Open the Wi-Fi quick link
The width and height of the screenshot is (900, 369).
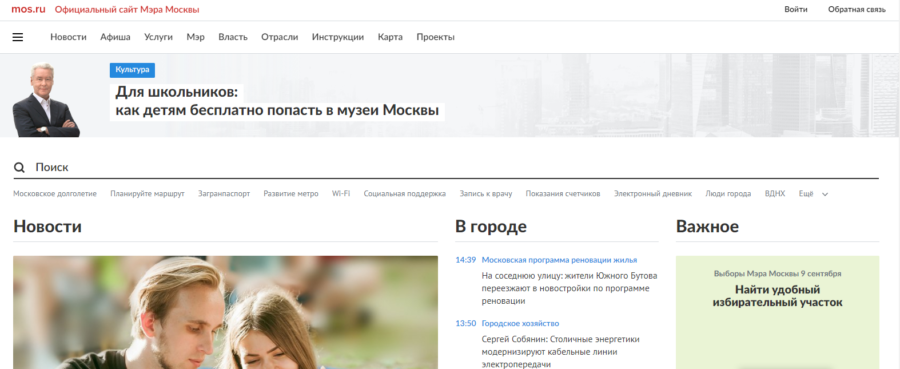click(341, 194)
